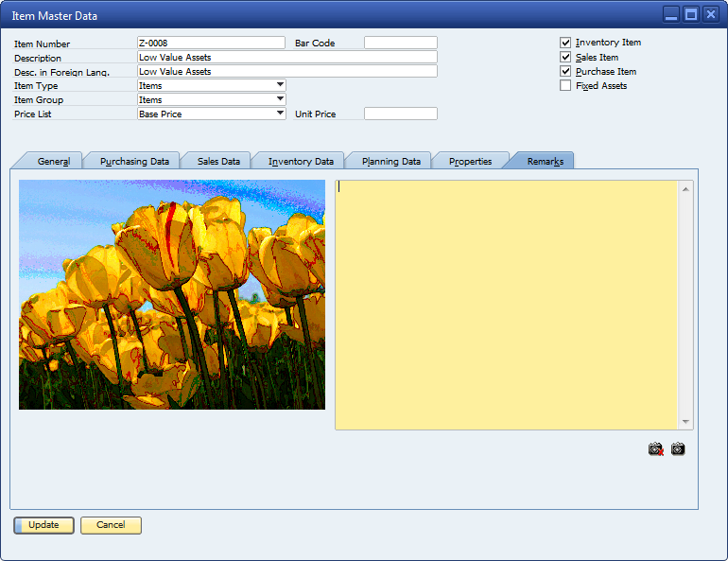Click the Update button
Screen dimensions: 728x561
click(43, 525)
